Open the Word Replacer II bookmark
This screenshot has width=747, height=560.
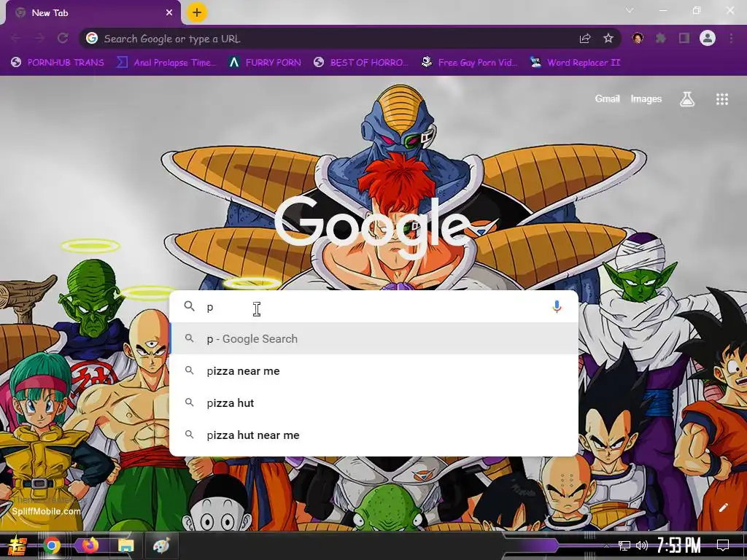point(575,63)
